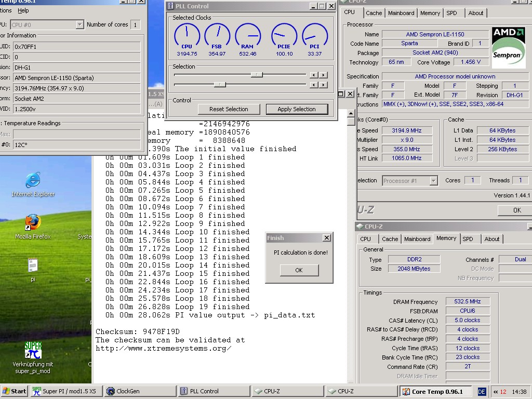The height and width of the screenshot is (399, 532).
Task: Select CPU tab in lower CPU-Z window
Action: point(365,239)
